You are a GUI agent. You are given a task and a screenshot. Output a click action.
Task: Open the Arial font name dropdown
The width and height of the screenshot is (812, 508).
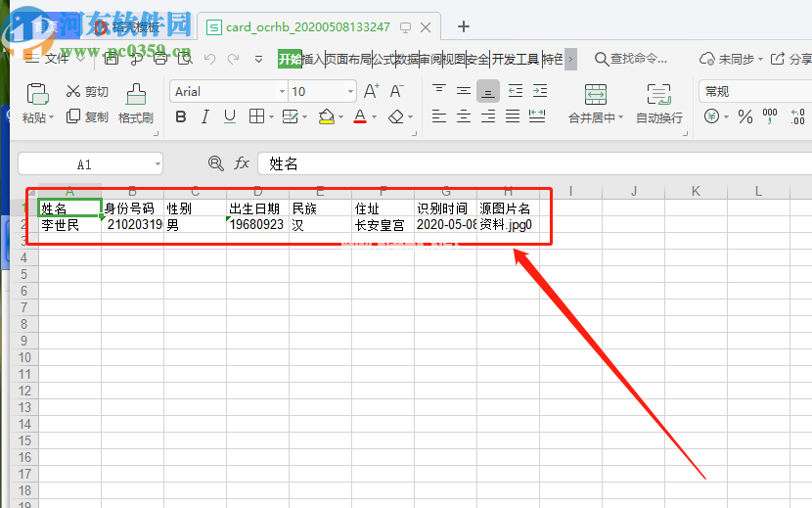(x=281, y=92)
